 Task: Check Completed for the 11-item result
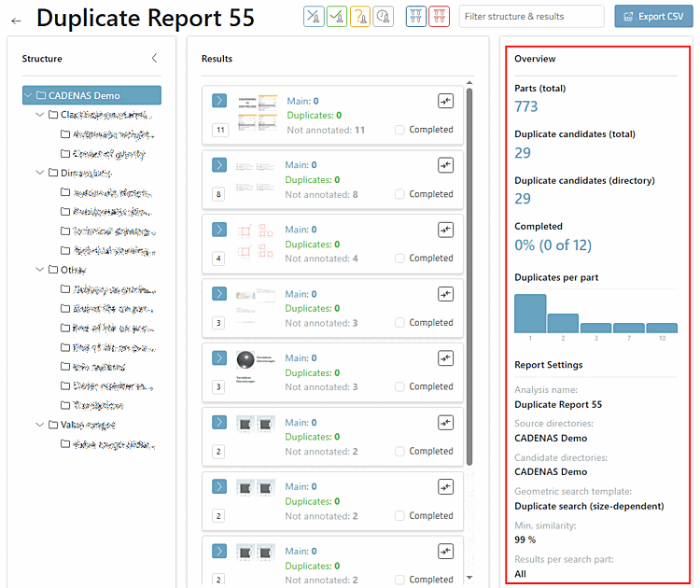(x=399, y=130)
